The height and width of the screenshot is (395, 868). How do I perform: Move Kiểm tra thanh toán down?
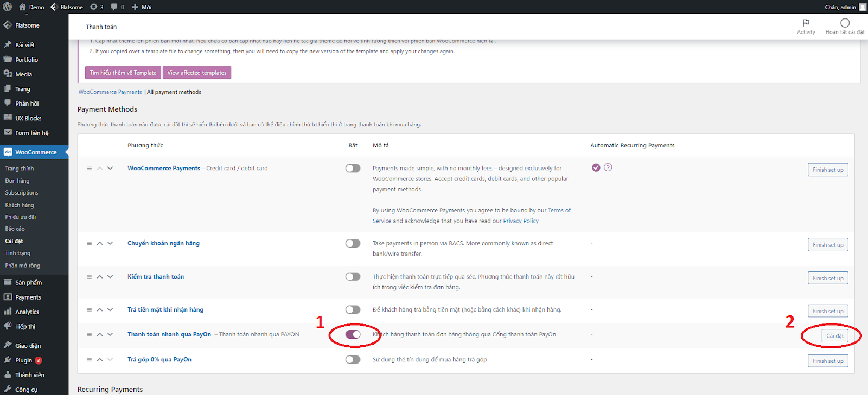click(x=110, y=276)
